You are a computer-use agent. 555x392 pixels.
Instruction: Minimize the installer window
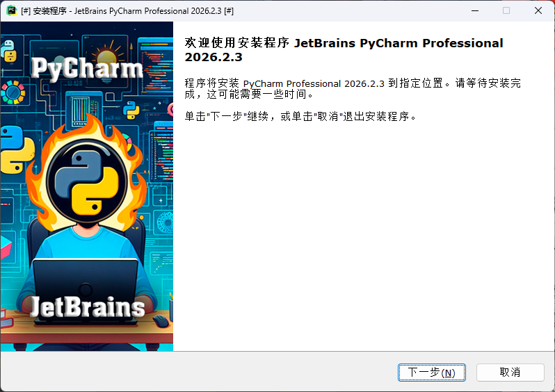475,10
